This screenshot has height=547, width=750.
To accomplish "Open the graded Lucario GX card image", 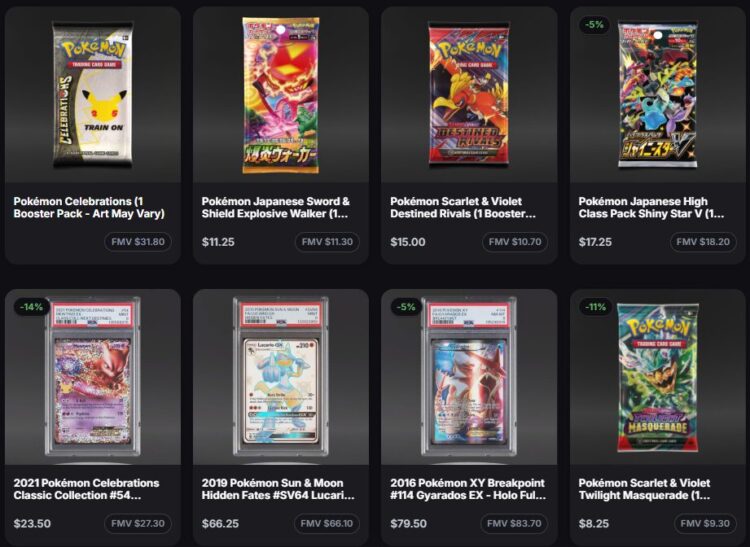I will point(281,377).
